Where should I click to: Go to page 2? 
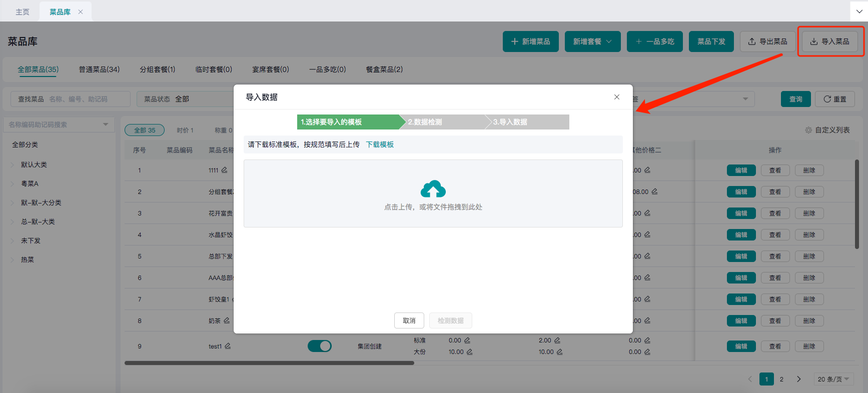pos(781,379)
